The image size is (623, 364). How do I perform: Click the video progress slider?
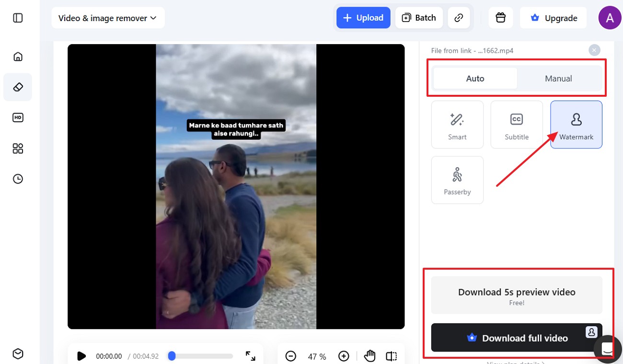[200, 356]
